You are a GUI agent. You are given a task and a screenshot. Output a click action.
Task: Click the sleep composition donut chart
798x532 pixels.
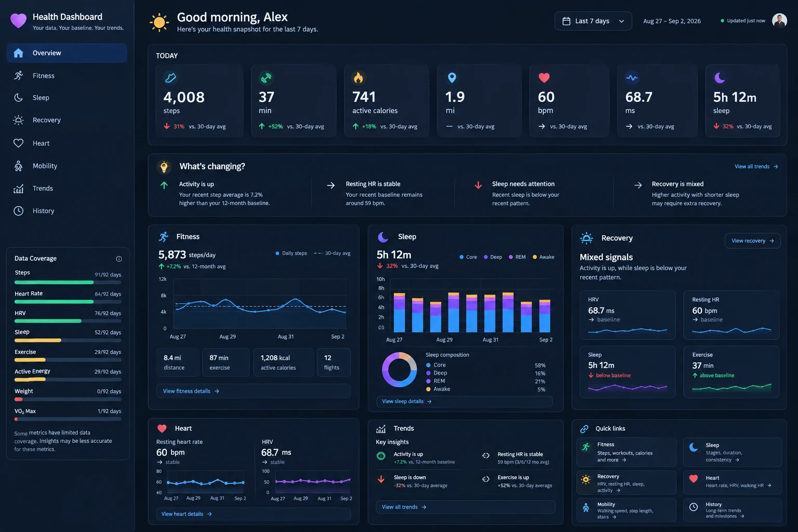pos(400,369)
